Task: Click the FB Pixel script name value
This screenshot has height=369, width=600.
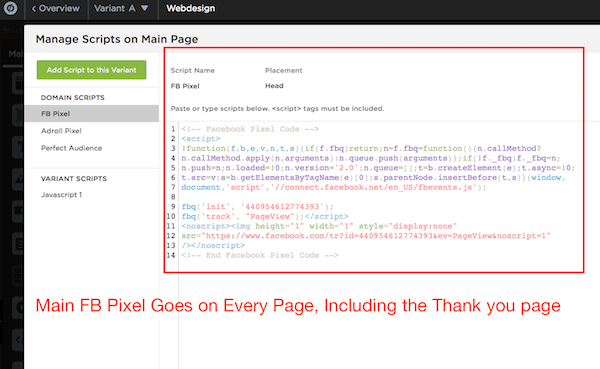Action: click(x=185, y=86)
